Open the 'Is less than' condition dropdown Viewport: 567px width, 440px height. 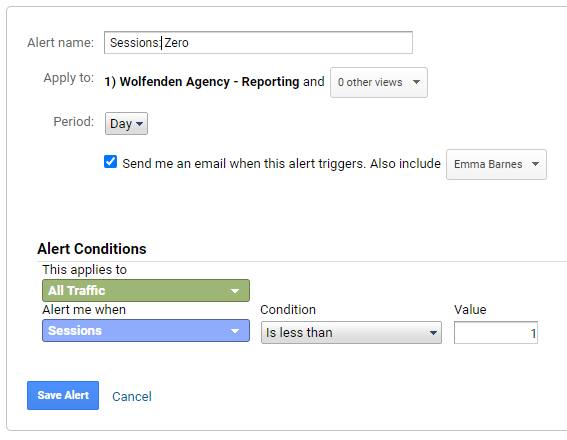point(351,333)
